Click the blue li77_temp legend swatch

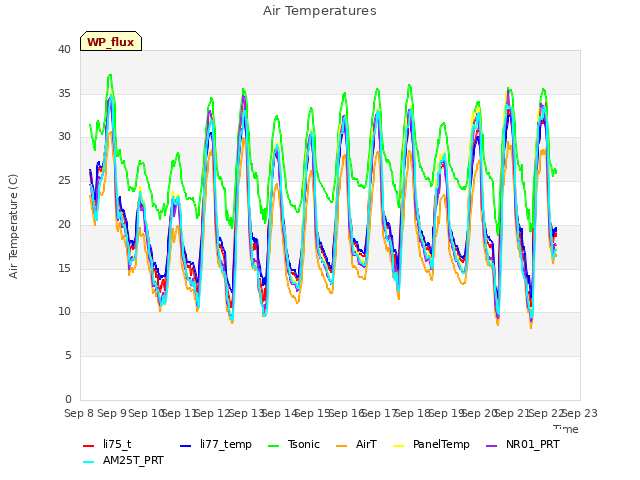click(x=186, y=446)
